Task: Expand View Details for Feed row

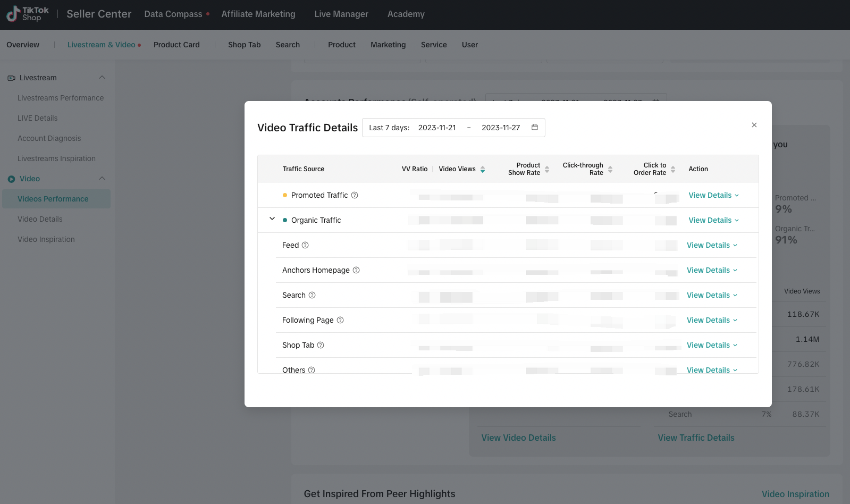Action: (712, 245)
